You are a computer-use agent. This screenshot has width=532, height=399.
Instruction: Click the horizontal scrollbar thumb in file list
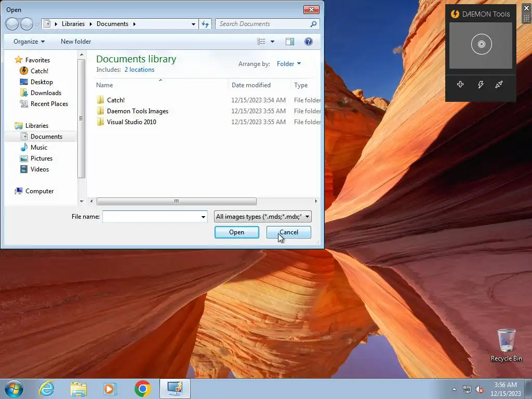[177, 201]
